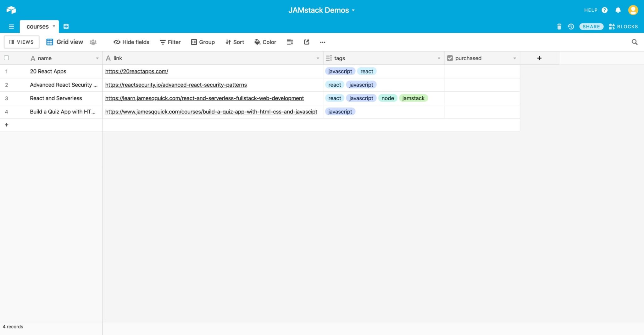The width and height of the screenshot is (644, 335).
Task: Toggle the select-all records checkbox
Action: tap(6, 58)
